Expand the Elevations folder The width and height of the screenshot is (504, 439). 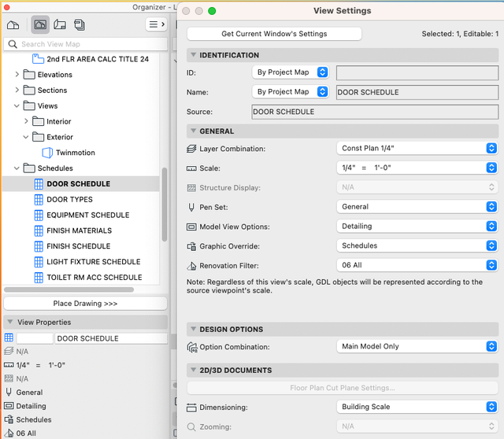pos(17,75)
